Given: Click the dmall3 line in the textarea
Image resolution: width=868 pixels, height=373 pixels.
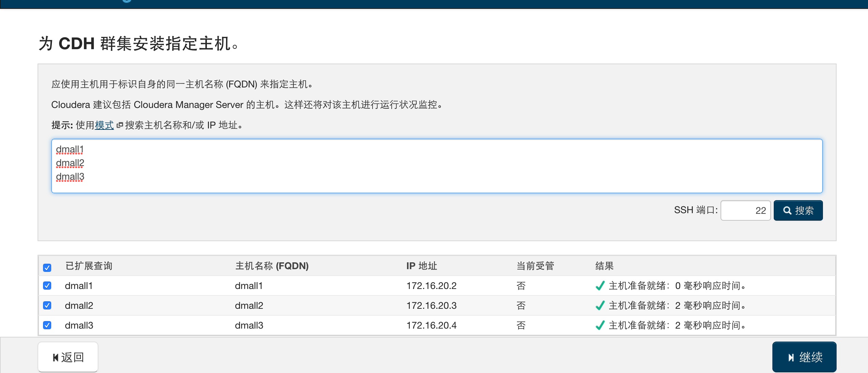Looking at the screenshot, I should coord(70,177).
